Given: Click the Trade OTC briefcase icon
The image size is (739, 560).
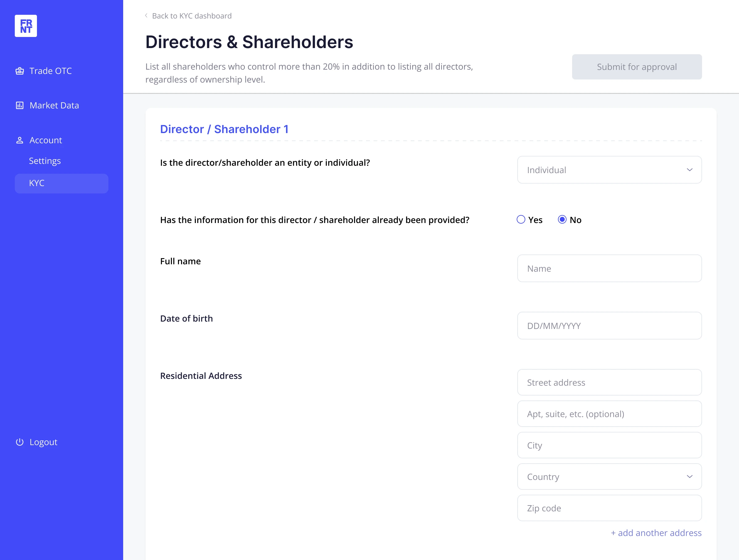Looking at the screenshot, I should 20,71.
